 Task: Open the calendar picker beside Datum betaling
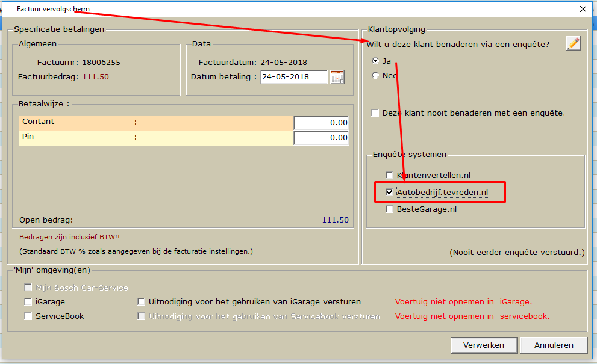coord(337,77)
